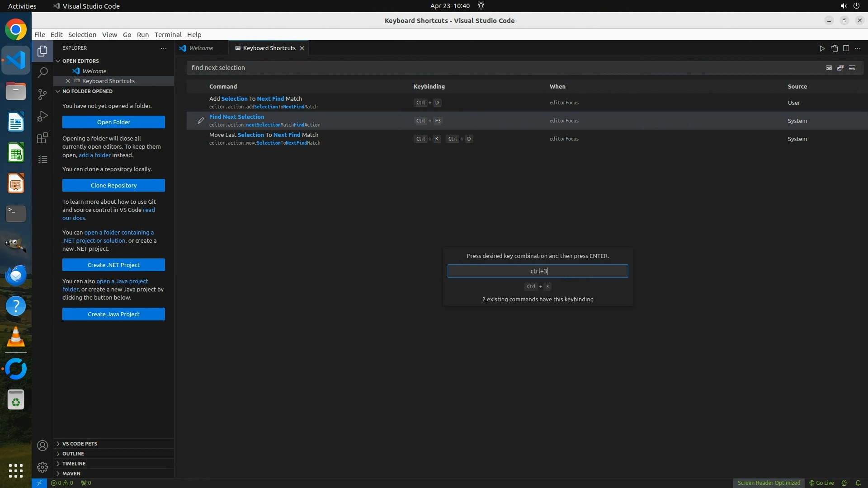This screenshot has height=488, width=868.
Task: Expand the Timeline section
Action: pos(74,464)
